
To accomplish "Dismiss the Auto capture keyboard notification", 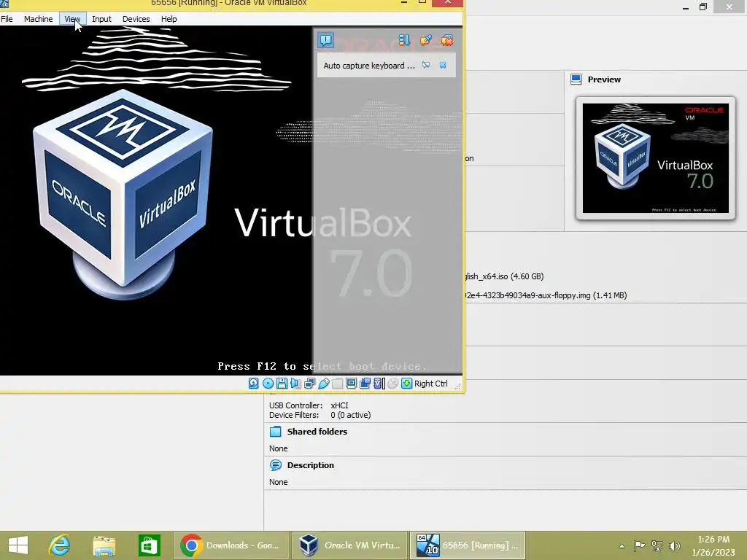I will coord(443,65).
